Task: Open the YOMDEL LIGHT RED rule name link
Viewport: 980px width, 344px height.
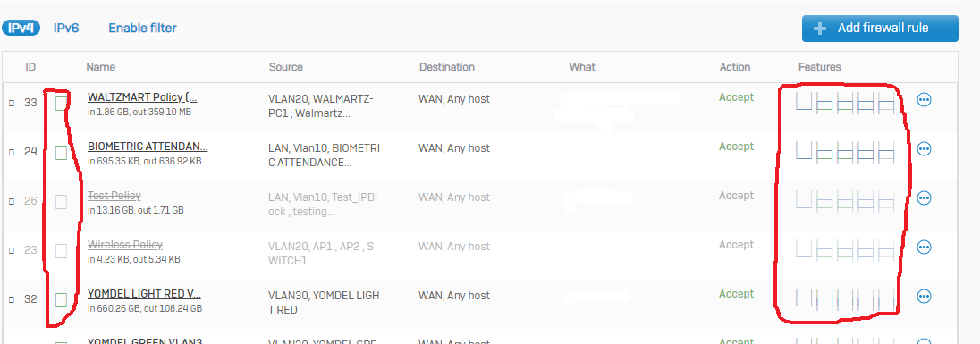Action: (x=144, y=294)
